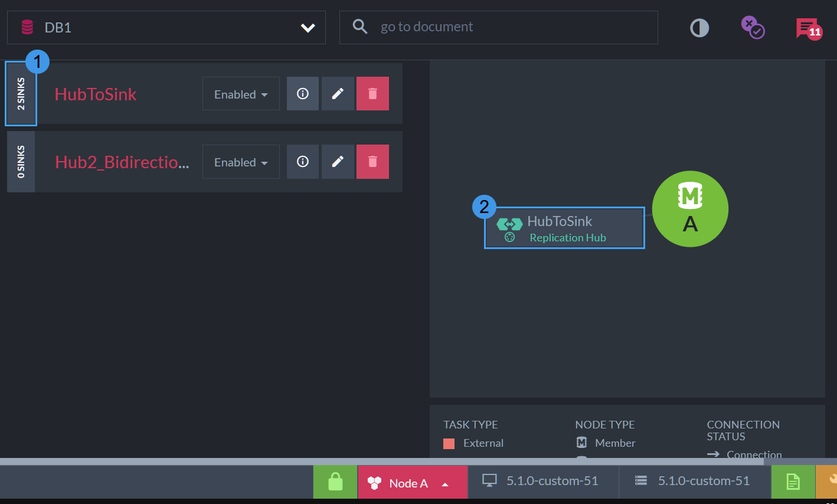Show info details for HubToSink
Viewport: 837px width, 504px height.
[303, 94]
